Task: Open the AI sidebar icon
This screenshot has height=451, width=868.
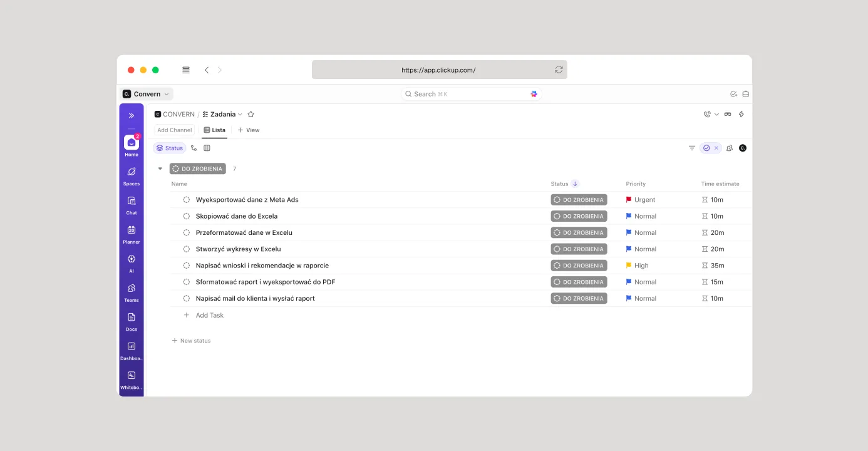Action: pyautogui.click(x=132, y=259)
